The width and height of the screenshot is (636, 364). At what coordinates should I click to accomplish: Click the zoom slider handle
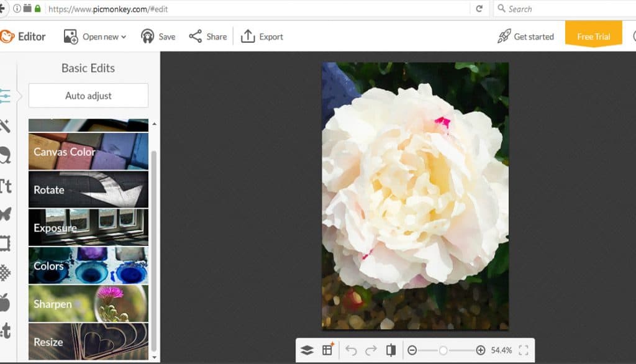(x=443, y=350)
